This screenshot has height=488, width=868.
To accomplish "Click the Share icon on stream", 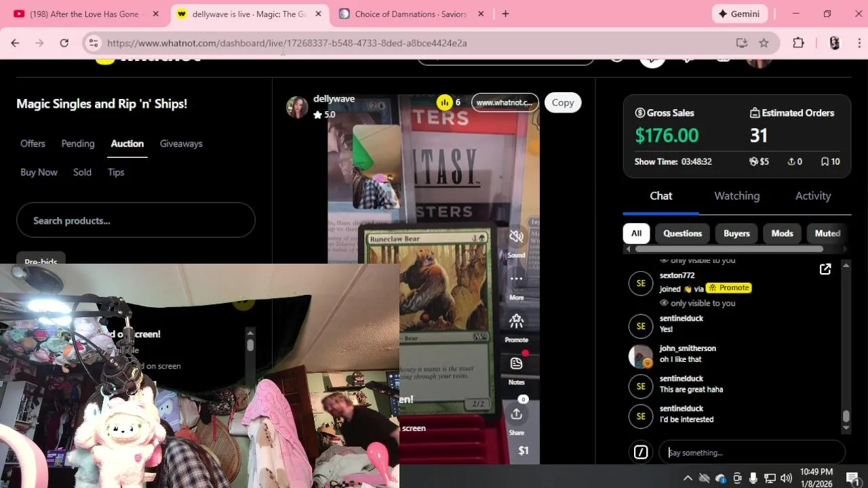I will pyautogui.click(x=516, y=413).
